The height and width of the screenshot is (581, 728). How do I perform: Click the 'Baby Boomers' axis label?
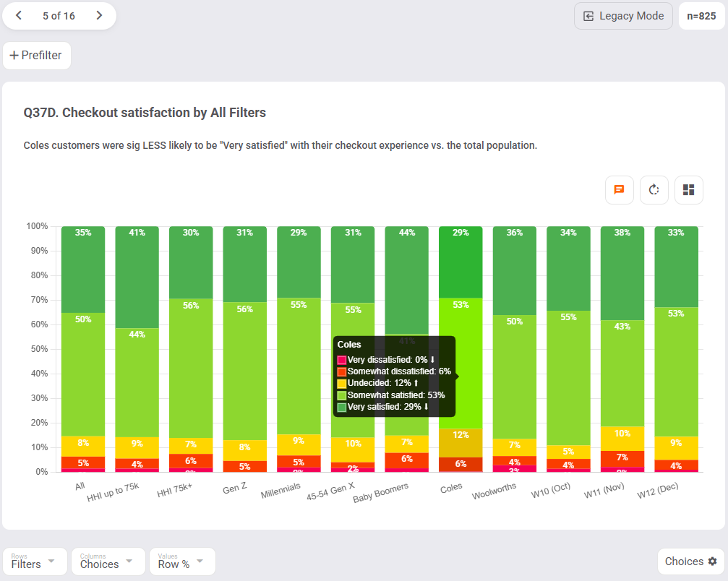tap(381, 492)
